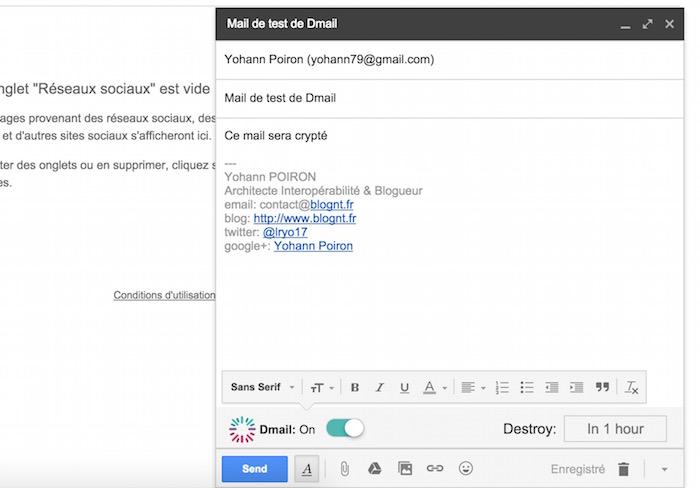Open the text alignment dropdown

tap(473, 388)
